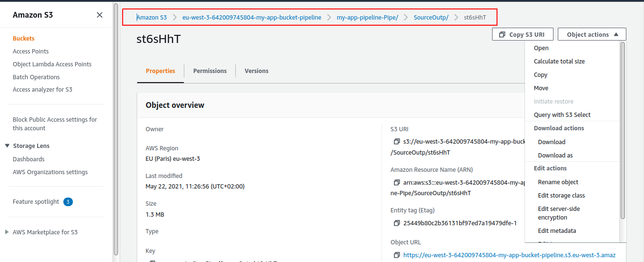Click the Feature spotlight badge 3
Viewport: 644px width, 262px height.
pos(68,202)
